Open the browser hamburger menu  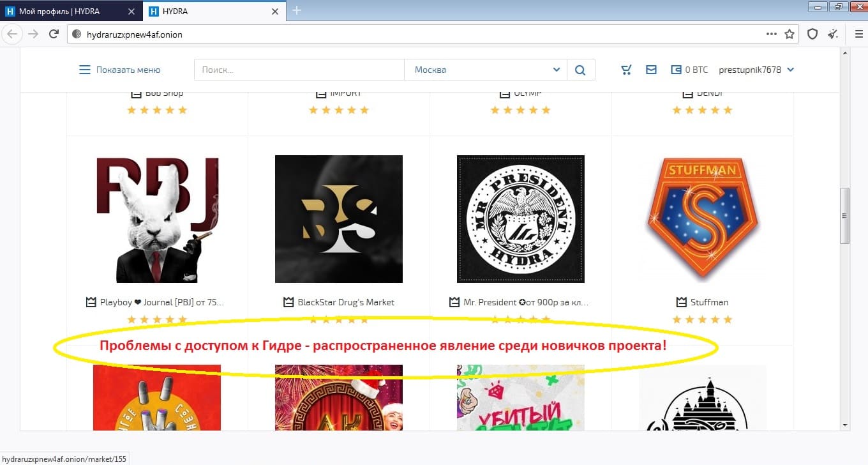point(858,34)
